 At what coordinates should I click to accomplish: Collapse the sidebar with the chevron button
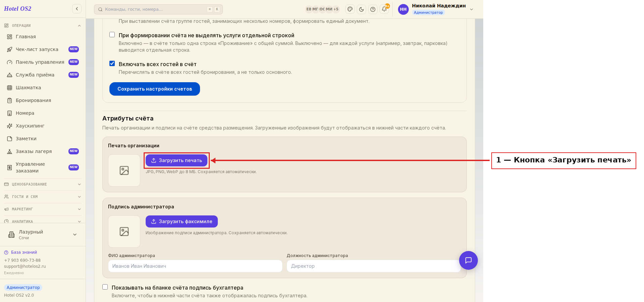click(77, 9)
